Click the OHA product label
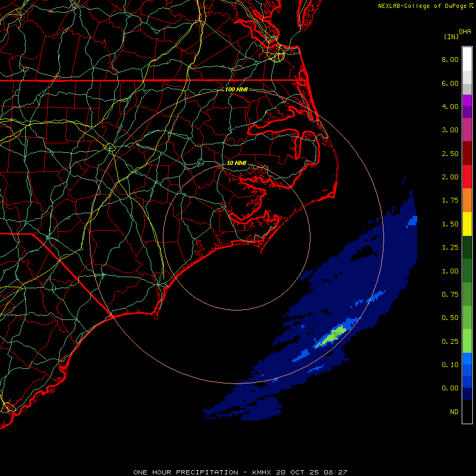The height and width of the screenshot is (476, 476). [x=465, y=32]
